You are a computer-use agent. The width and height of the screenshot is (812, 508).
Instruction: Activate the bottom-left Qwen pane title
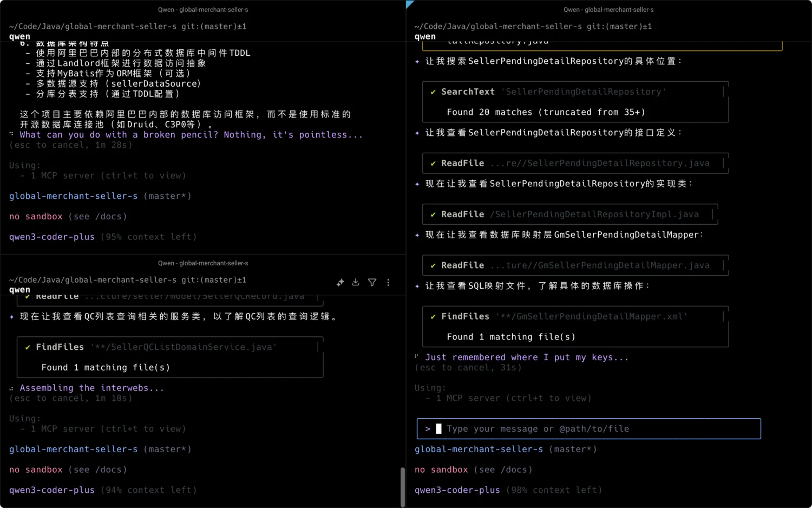[x=203, y=263]
